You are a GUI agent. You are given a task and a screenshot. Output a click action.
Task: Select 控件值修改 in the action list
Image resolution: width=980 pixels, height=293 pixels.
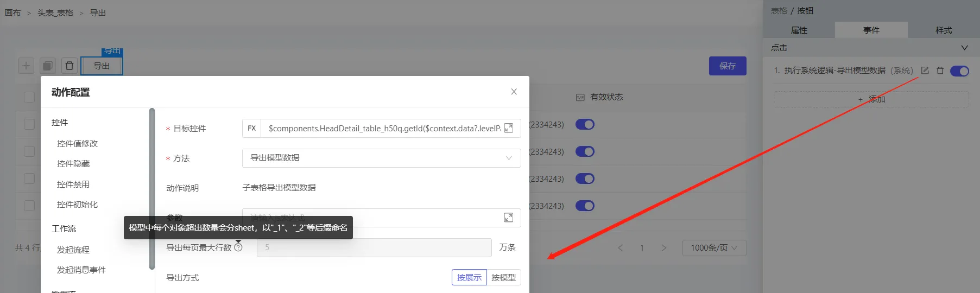78,143
